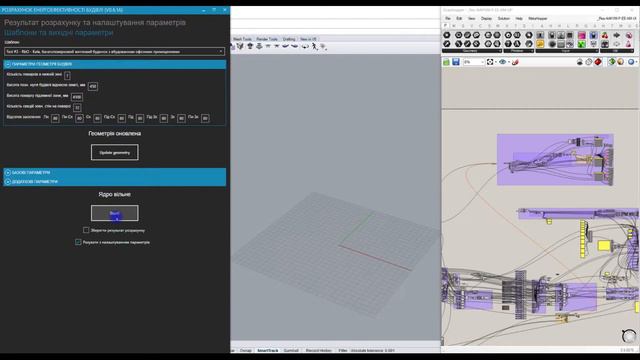Click the hard-hat shaded preview icon in Grasshopper
This screenshot has height=360, width=640.
(x=580, y=62)
